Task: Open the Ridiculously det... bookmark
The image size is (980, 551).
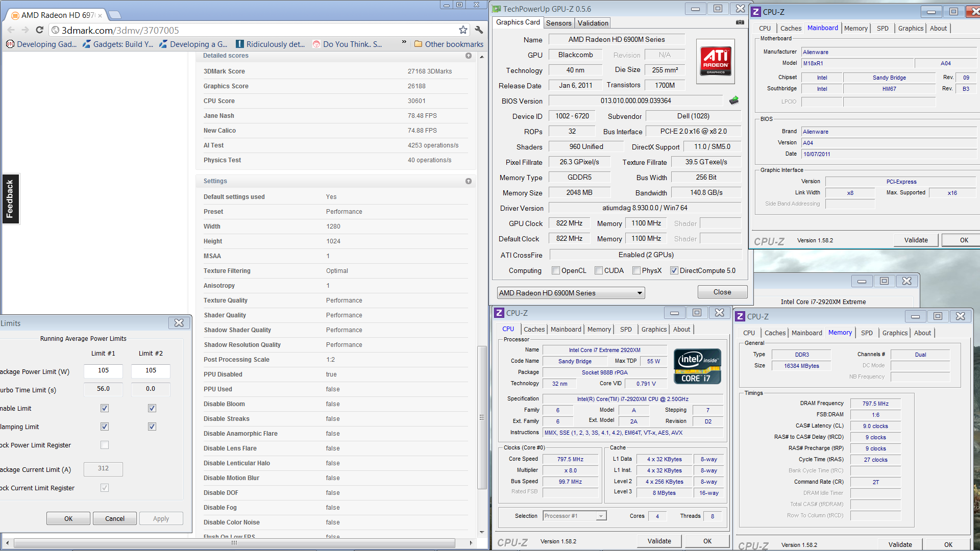Action: click(270, 44)
